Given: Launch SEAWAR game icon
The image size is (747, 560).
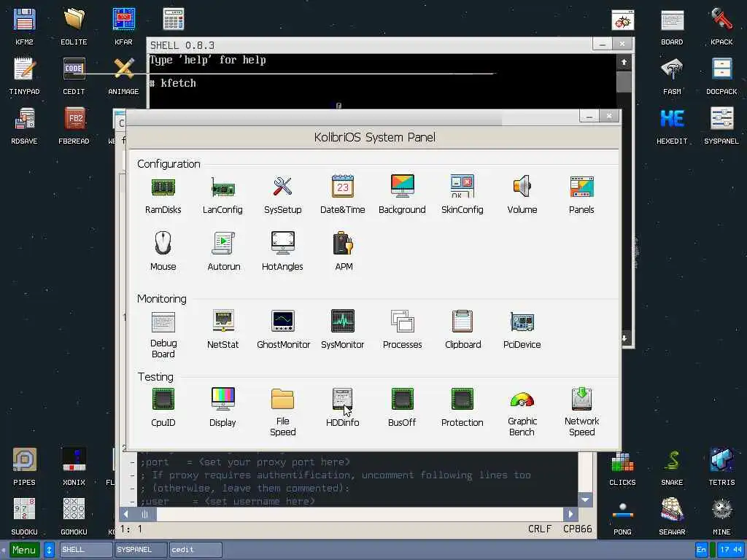Looking at the screenshot, I should (x=672, y=517).
